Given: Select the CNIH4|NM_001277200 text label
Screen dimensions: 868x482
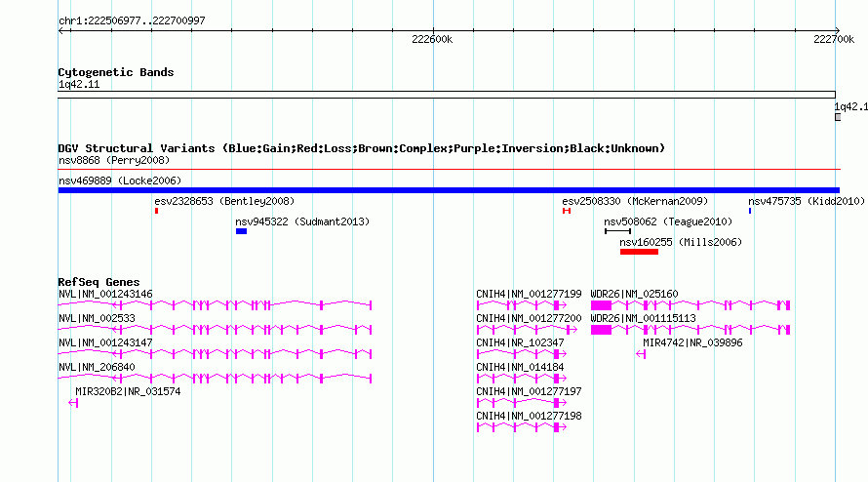Looking at the screenshot, I should [529, 318].
